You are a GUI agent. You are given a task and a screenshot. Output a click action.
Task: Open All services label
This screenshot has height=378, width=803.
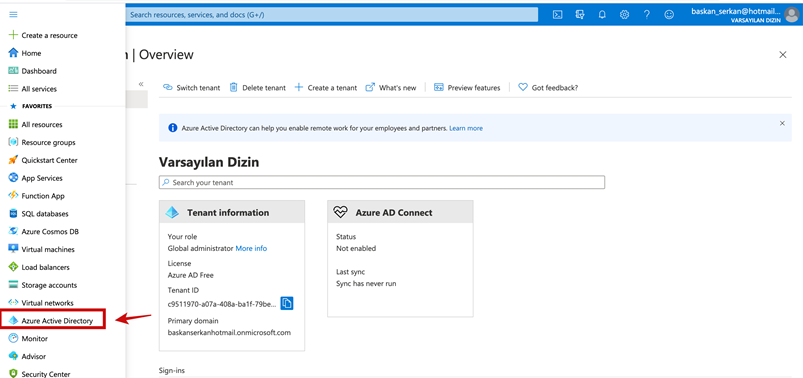point(39,89)
